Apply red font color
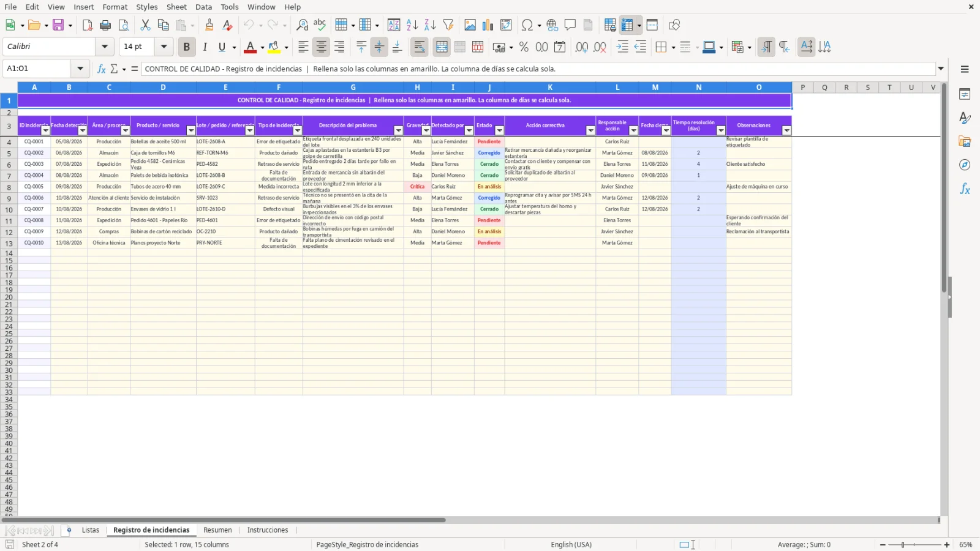The height and width of the screenshot is (551, 980). pyautogui.click(x=251, y=47)
